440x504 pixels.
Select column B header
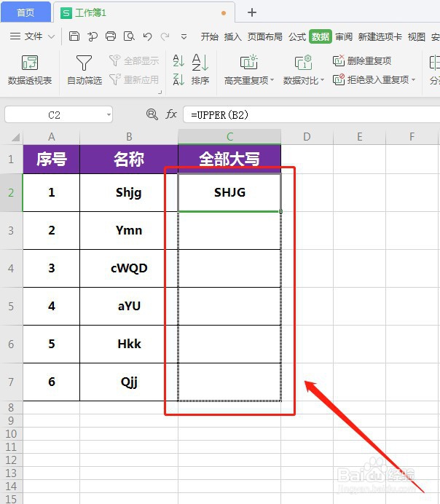point(129,137)
